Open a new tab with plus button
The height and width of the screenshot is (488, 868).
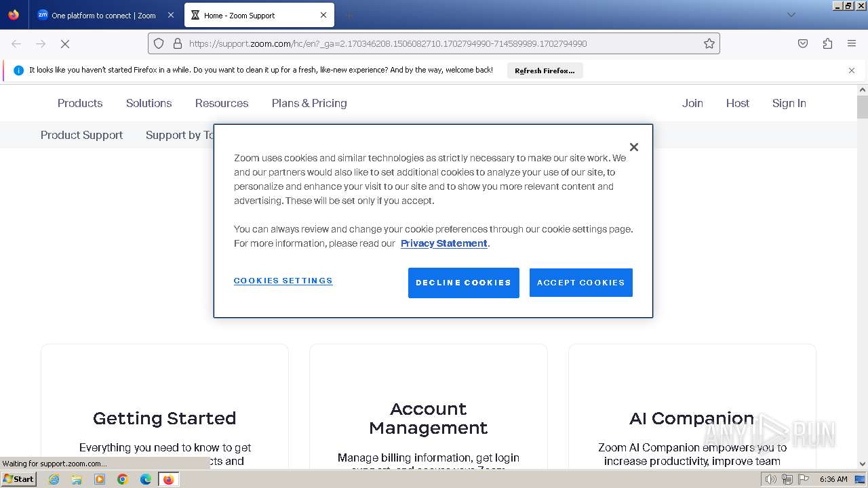tap(349, 15)
